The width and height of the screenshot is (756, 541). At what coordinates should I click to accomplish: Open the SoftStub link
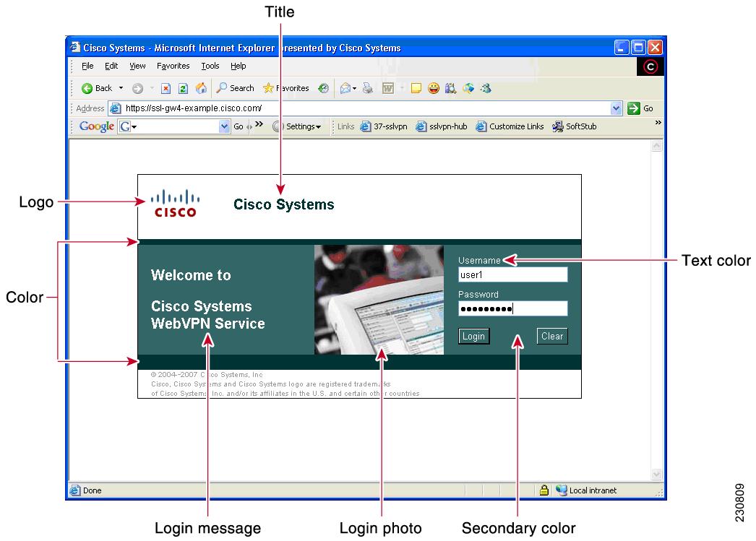click(x=575, y=126)
